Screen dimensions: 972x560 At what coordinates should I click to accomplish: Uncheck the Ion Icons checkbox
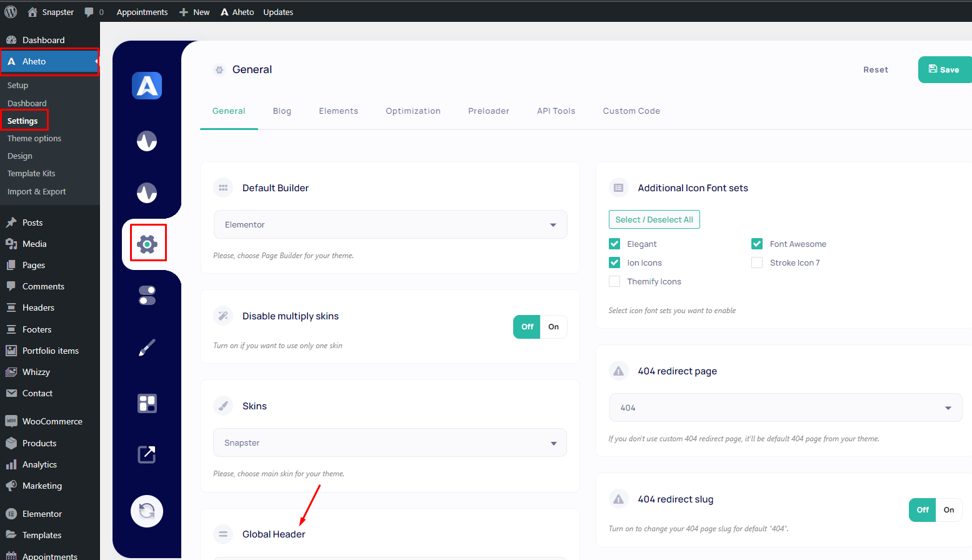tap(614, 262)
